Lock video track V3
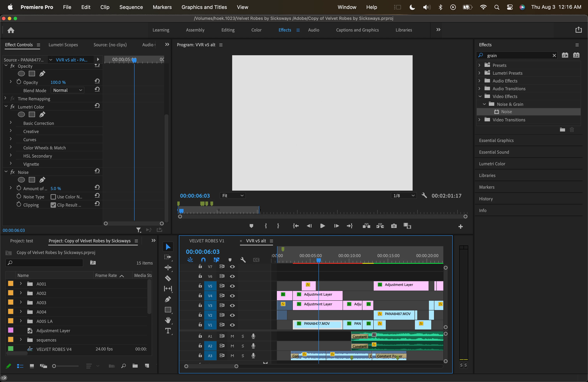This screenshot has height=382, width=588. coord(200,305)
